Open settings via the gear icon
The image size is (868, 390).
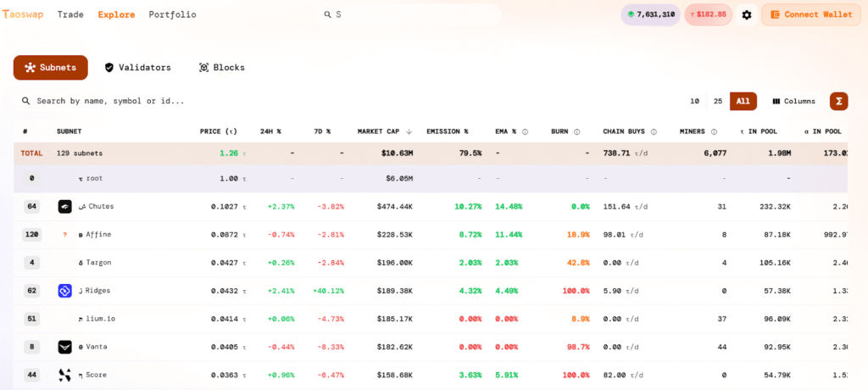pos(746,14)
